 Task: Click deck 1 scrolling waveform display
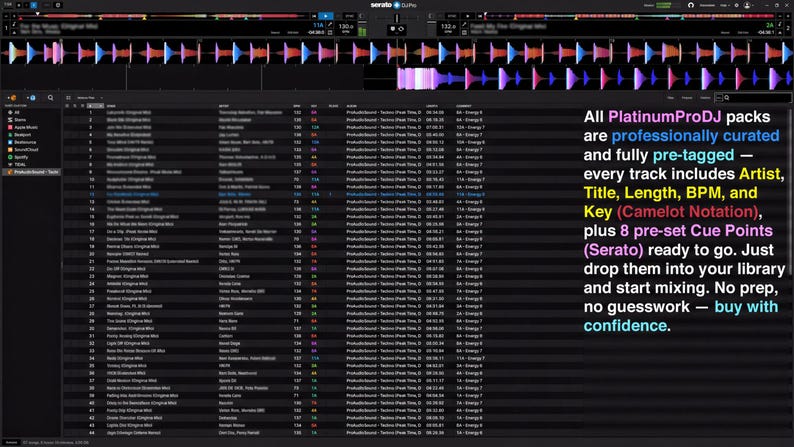(397, 53)
